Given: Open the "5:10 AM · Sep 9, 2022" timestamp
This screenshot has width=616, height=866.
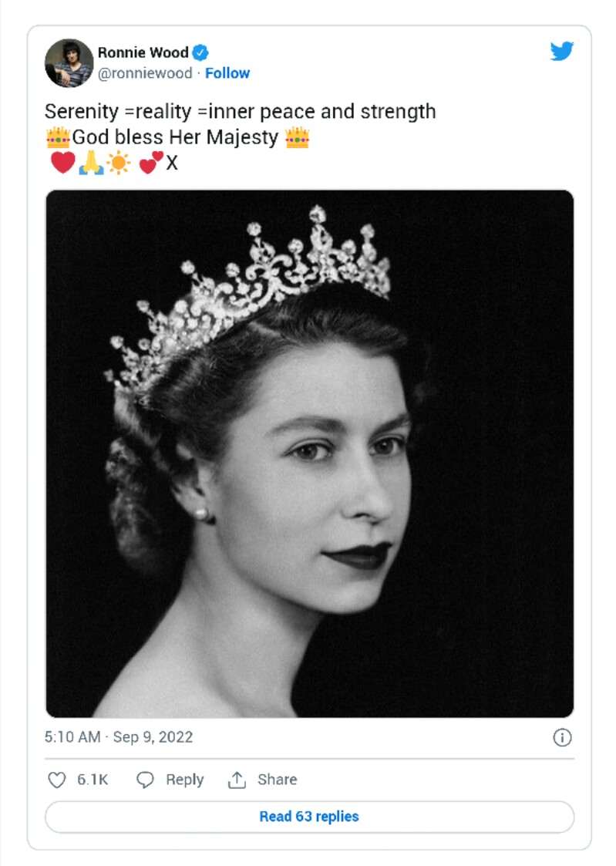Looking at the screenshot, I should pos(119,737).
